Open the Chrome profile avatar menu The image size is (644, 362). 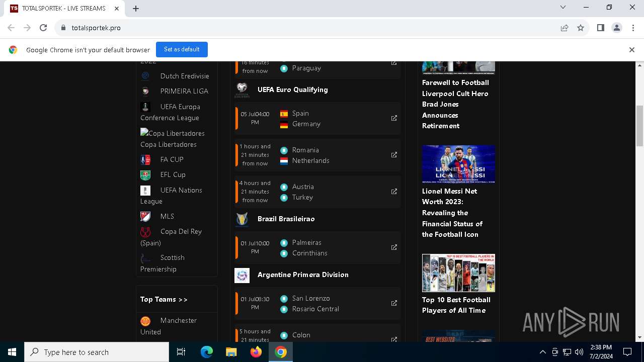pyautogui.click(x=617, y=28)
